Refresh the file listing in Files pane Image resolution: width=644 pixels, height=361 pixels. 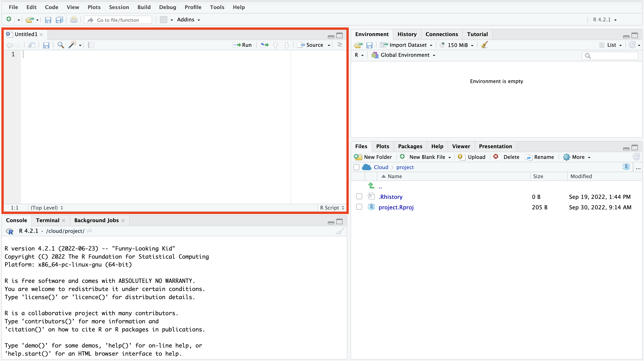637,157
